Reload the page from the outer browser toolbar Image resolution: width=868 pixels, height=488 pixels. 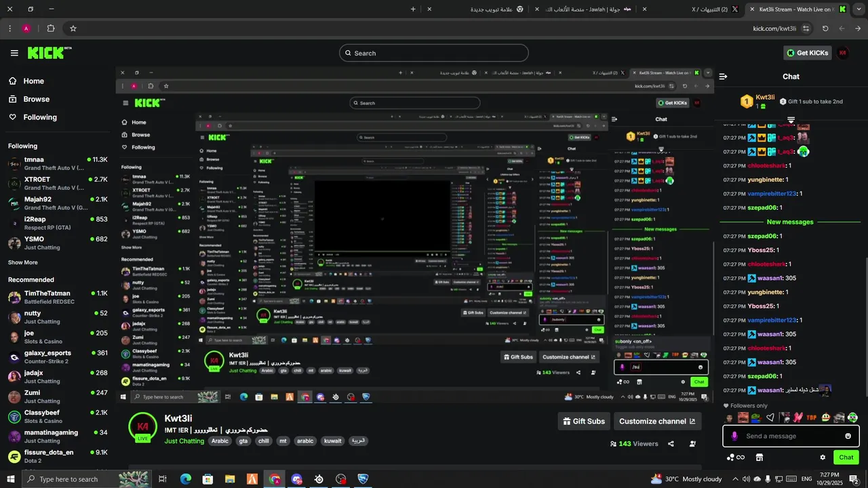pyautogui.click(x=825, y=28)
